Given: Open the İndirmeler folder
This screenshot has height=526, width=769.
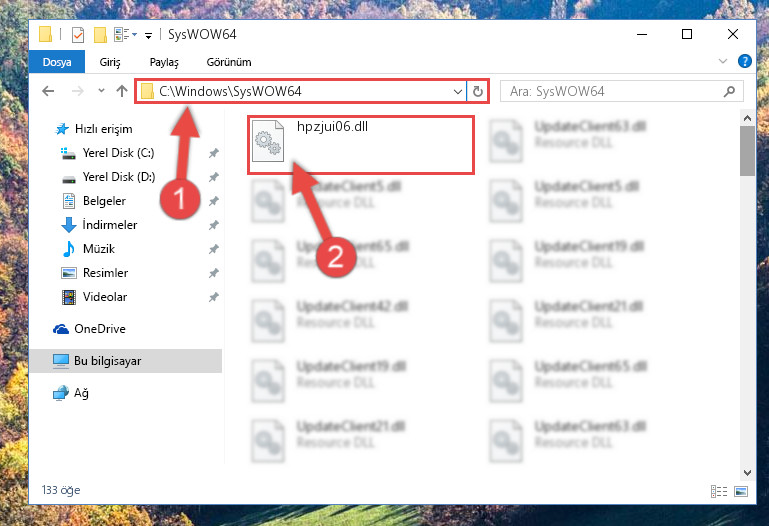Looking at the screenshot, I should (x=109, y=225).
